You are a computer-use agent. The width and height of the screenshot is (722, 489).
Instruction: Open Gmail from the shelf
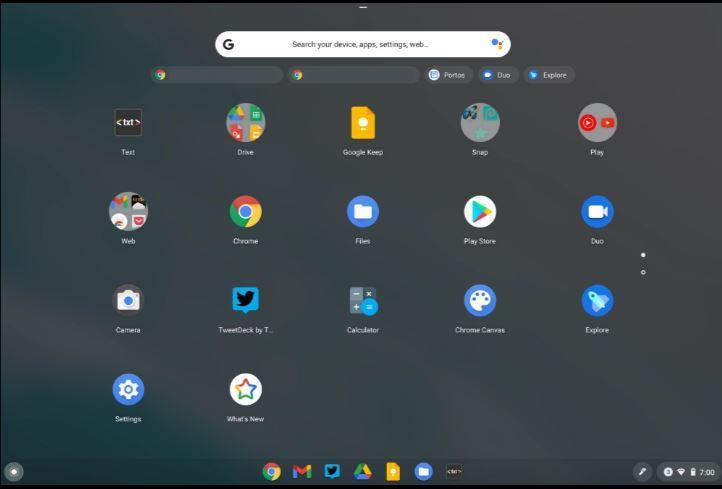point(302,471)
